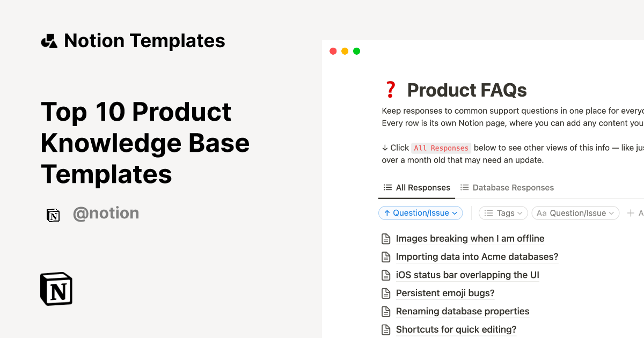This screenshot has width=644, height=338.
Task: Click the page icon next to iOS status bar entry
Action: click(386, 275)
